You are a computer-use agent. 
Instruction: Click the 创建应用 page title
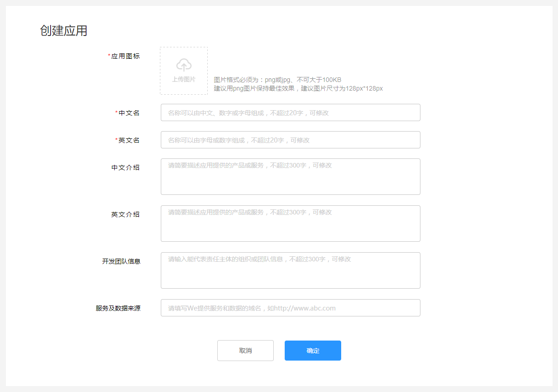tap(64, 30)
